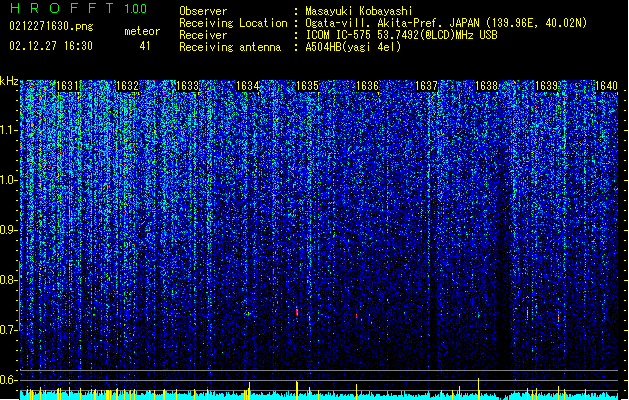Viewport: 629px width, 400px height.
Task: Click the 1.0 kHz axis label
Action: [9, 180]
